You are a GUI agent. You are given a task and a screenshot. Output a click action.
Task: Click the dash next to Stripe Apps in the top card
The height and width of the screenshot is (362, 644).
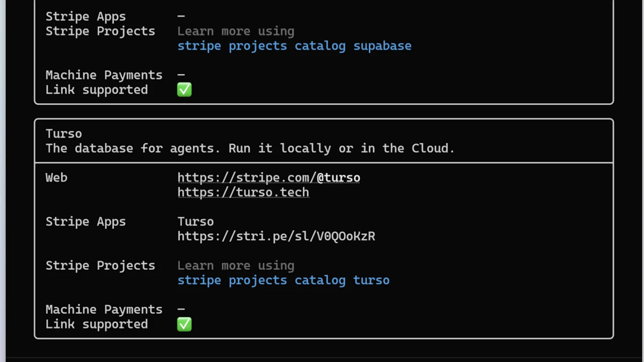click(x=181, y=16)
